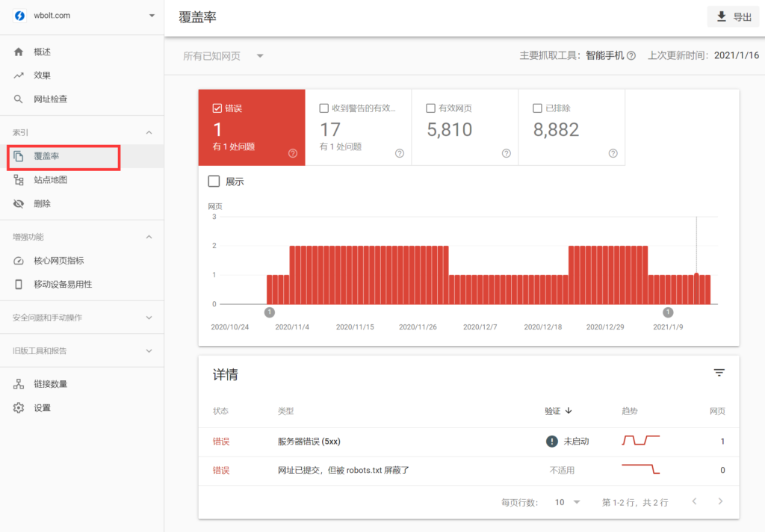
Task: Open the wbolt.com property dropdown
Action: click(x=152, y=16)
